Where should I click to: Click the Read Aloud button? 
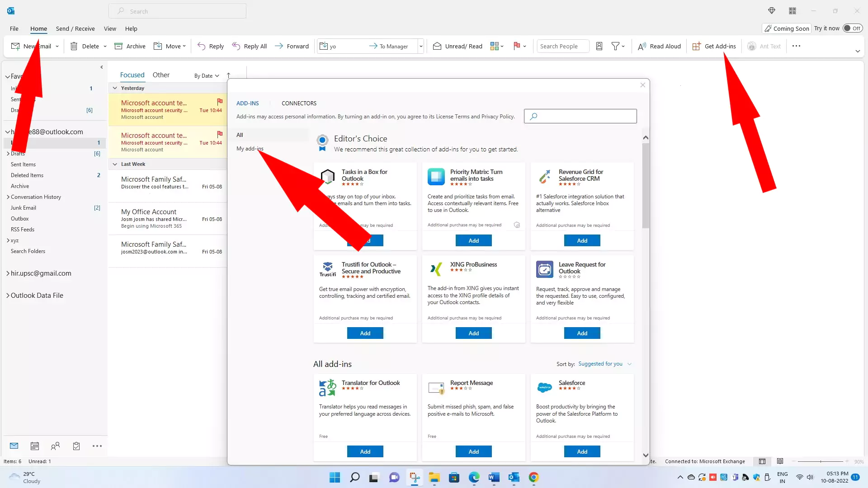pos(659,46)
